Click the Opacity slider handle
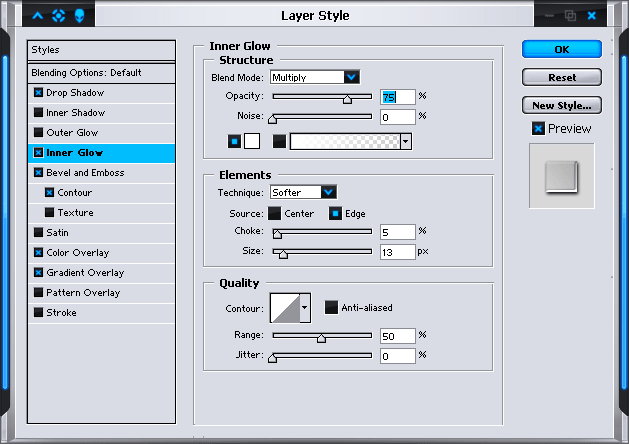Image resolution: width=629 pixels, height=444 pixels. 347,99
